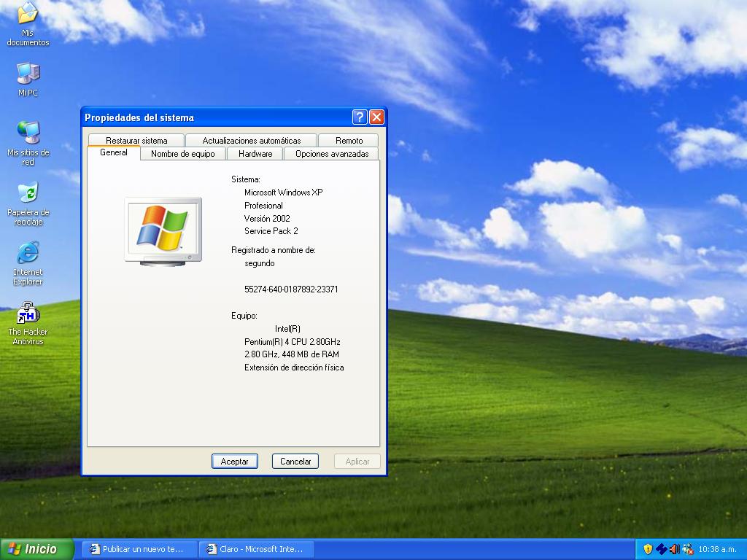Select the Mi PC desktop icon
This screenshot has height=560, width=747.
pyautogui.click(x=28, y=79)
